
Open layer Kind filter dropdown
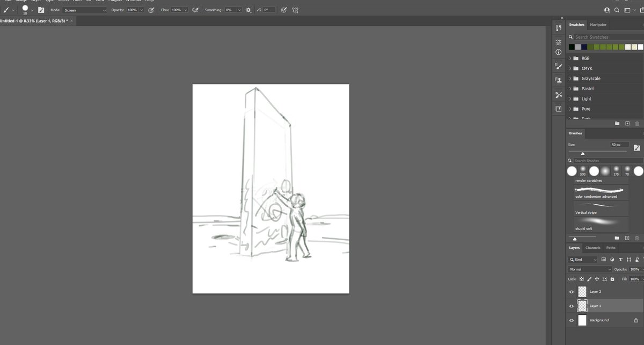click(583, 260)
